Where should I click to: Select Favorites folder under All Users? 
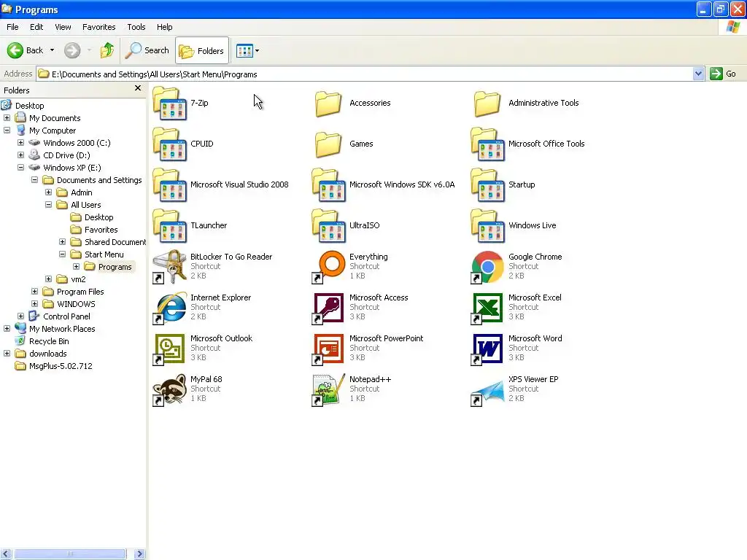101,230
